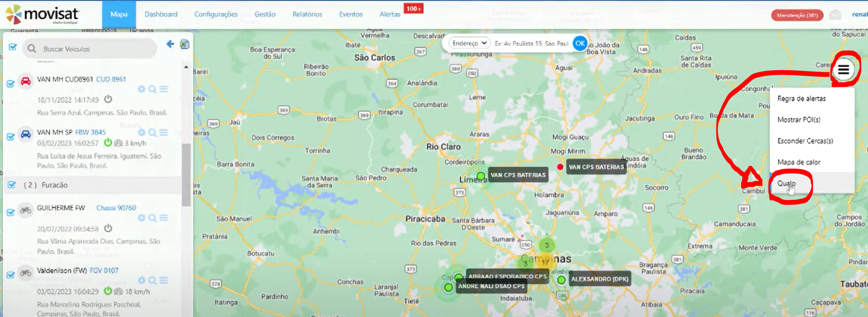Click the OK address search button

click(x=580, y=43)
